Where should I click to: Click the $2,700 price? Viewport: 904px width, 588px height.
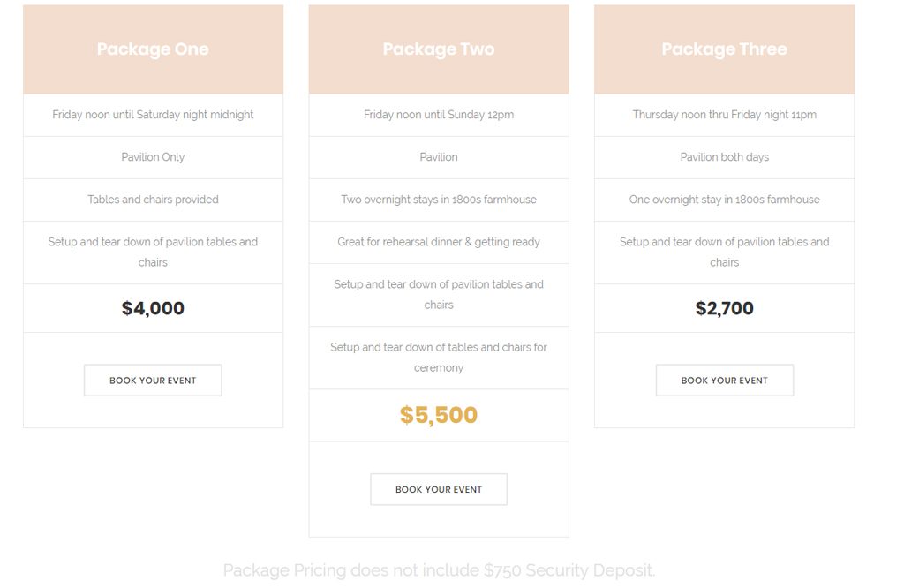pyautogui.click(x=724, y=308)
